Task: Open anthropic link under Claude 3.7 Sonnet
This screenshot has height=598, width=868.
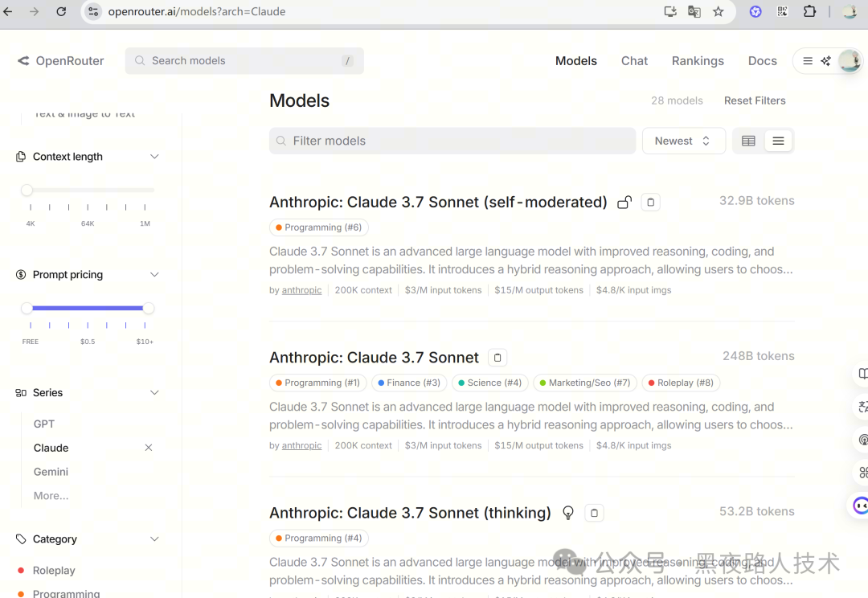Action: click(301, 446)
